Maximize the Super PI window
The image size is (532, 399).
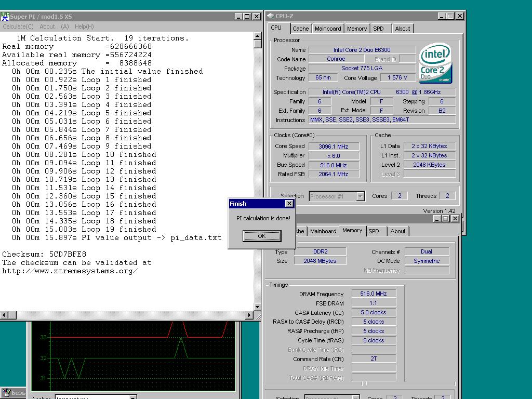click(x=247, y=16)
